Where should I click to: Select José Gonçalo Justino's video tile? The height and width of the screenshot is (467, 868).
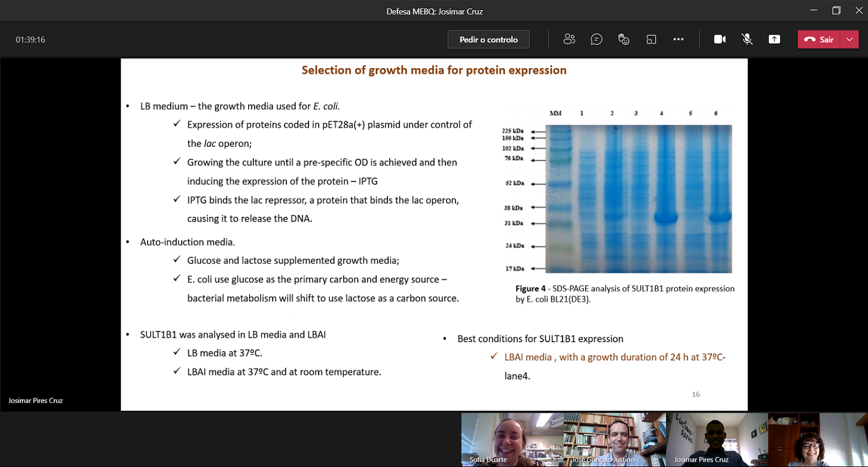pyautogui.click(x=615, y=440)
